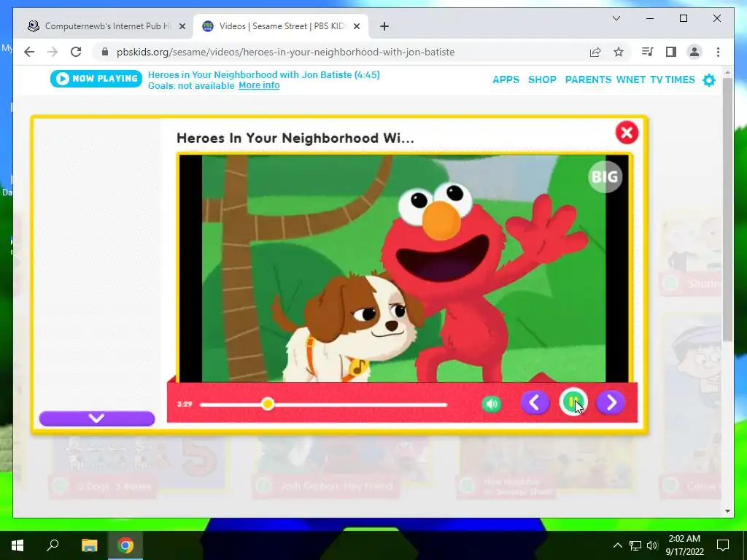Viewport: 747px width, 560px height.
Task: Open the SHOP menu item
Action: [x=542, y=79]
